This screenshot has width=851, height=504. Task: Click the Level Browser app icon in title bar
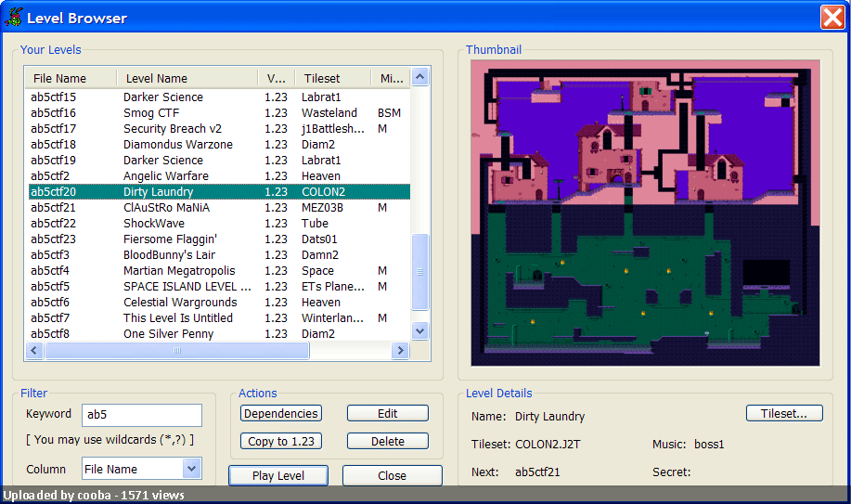13,17
